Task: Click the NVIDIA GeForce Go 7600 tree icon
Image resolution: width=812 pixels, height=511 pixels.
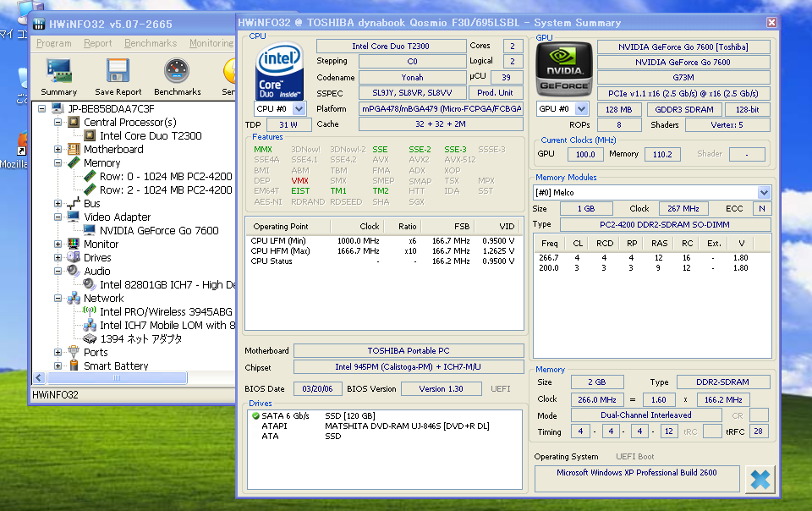Action: [x=90, y=230]
